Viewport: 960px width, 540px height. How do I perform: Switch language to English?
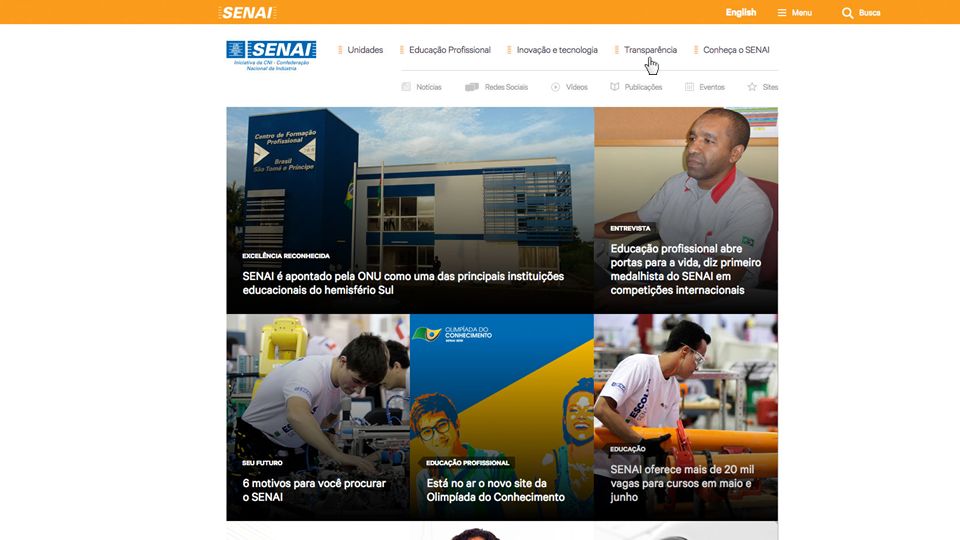(741, 12)
